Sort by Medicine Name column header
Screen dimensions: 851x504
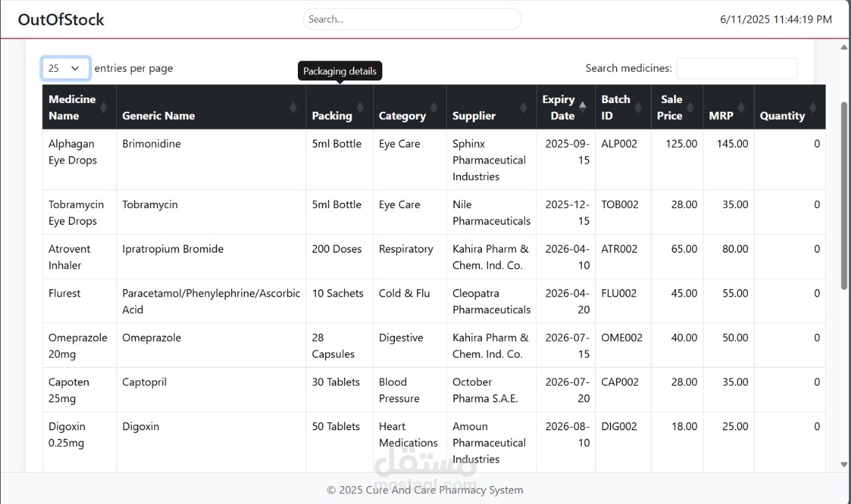[79, 107]
